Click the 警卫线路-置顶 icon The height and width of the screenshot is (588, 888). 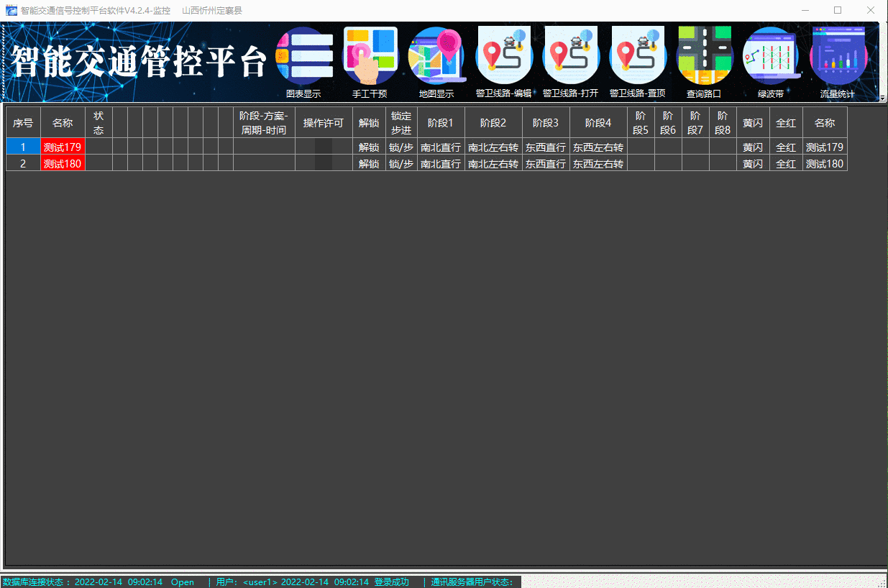click(x=637, y=58)
